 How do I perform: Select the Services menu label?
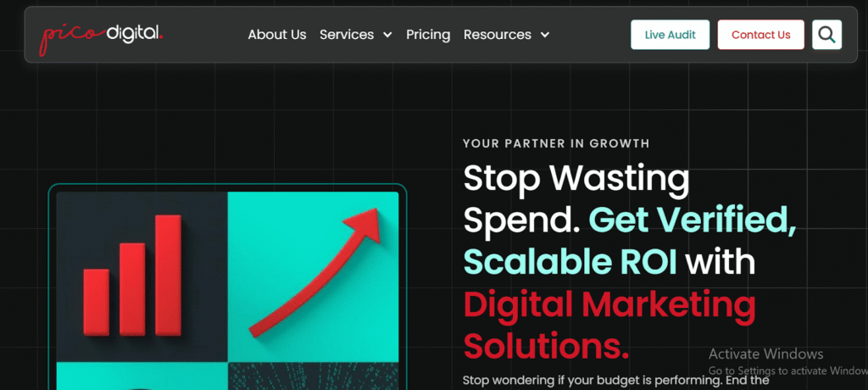pos(347,35)
